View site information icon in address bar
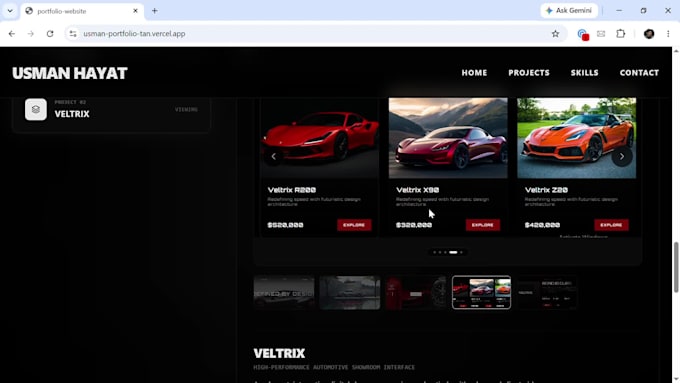 pyautogui.click(x=73, y=34)
